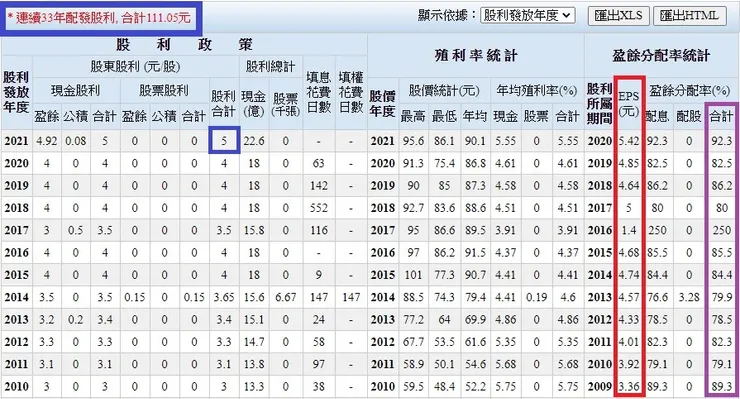This screenshot has height=399, width=740.
Task: Click the 4.92 earnings cash dividend cell
Action: (x=46, y=141)
